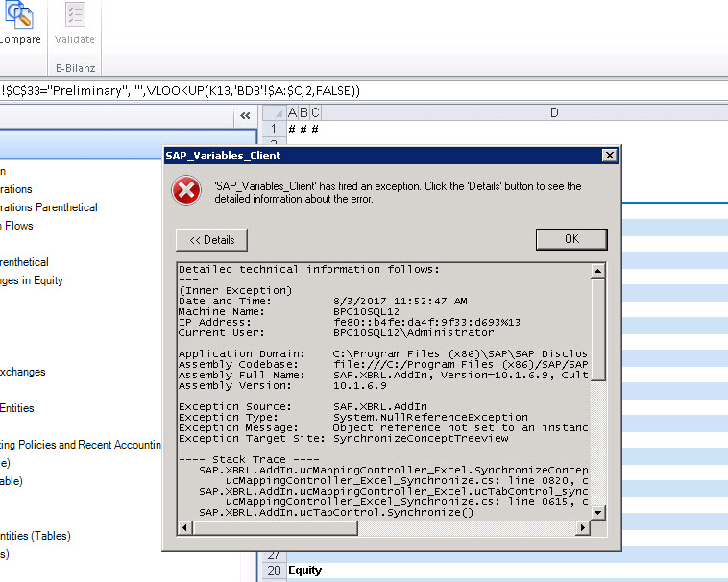Select 'ges in Equity' tree entry
728x582 pixels.
tap(32, 280)
